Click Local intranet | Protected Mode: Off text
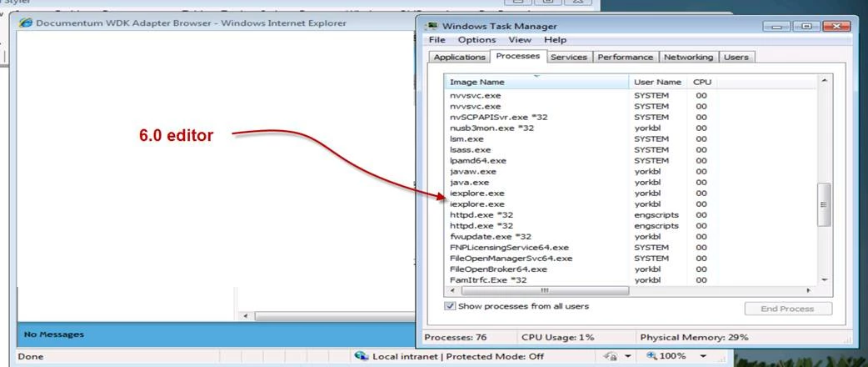The height and width of the screenshot is (367, 868). click(458, 356)
